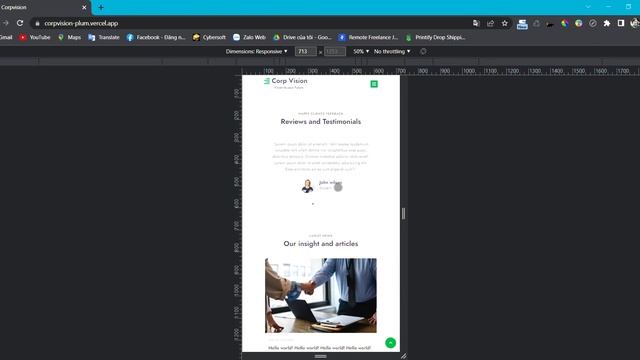The height and width of the screenshot is (360, 640).
Task: Click the translate page icon in address bar
Action: [x=476, y=23]
